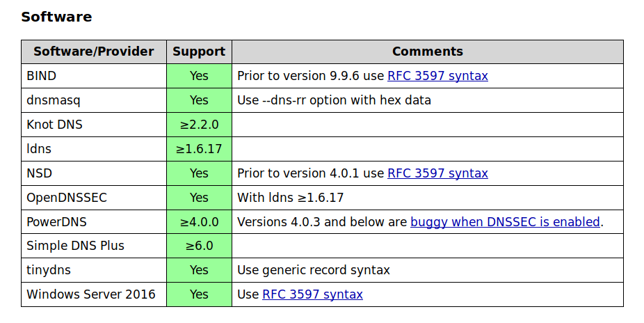
Task: Click the 'Use --dns-rr option with hex data' comment
Action: coord(334,100)
